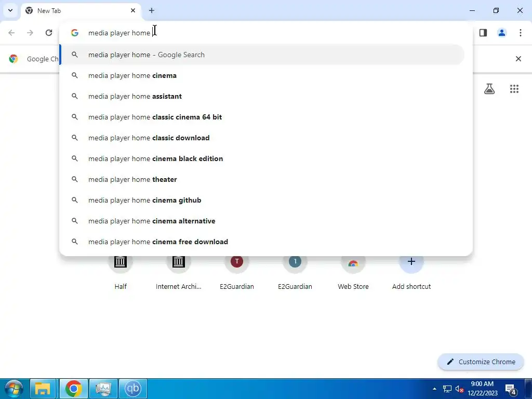Click the muted volume tray icon
This screenshot has height=399, width=532.
click(459, 389)
